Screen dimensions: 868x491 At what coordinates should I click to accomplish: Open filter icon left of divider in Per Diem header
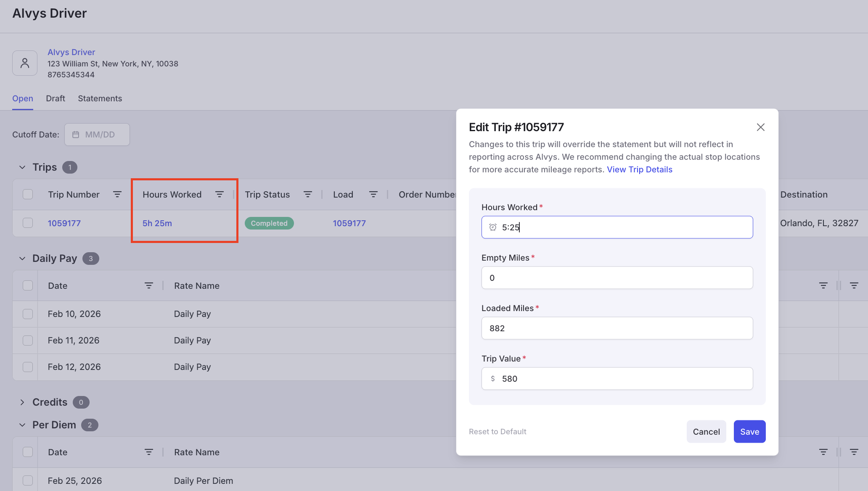click(x=823, y=452)
